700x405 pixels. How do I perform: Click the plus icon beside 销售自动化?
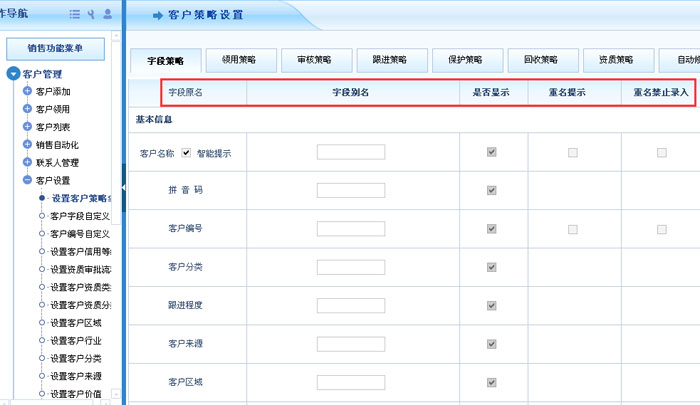27,145
